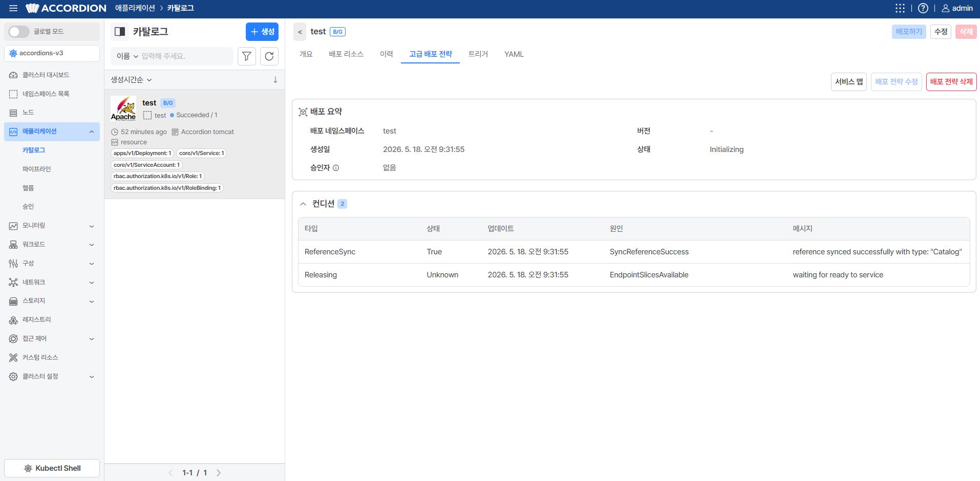Switch to the 개요 tab
980x481 pixels.
[306, 54]
